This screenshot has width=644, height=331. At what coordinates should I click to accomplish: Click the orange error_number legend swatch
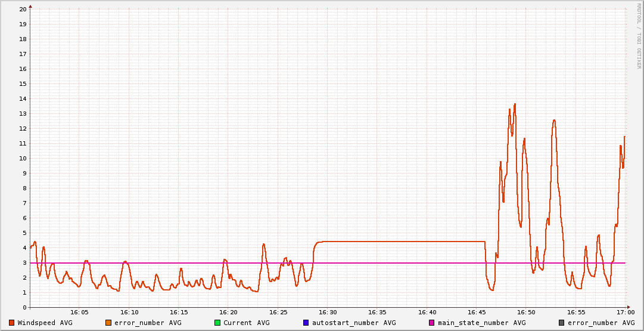(108, 323)
